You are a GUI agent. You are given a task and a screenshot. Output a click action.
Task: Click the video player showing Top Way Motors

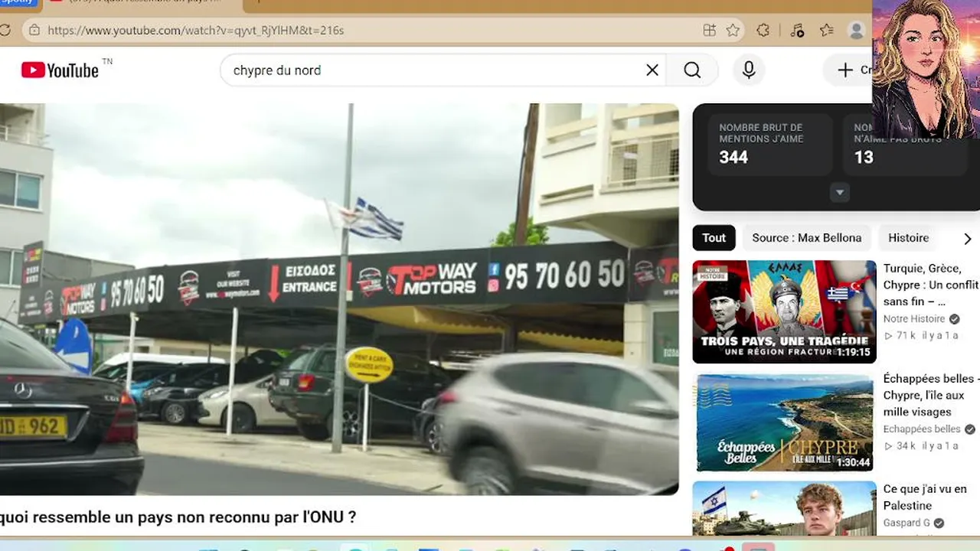[x=339, y=299]
